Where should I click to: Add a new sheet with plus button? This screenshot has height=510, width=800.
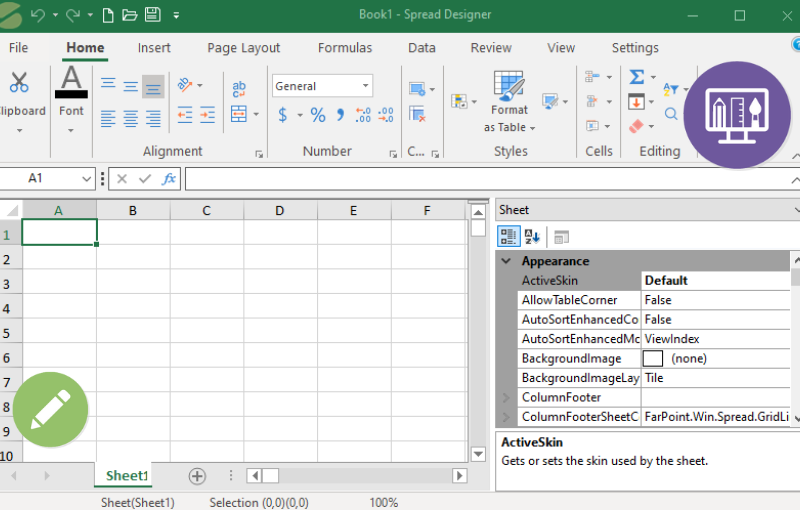click(x=197, y=476)
